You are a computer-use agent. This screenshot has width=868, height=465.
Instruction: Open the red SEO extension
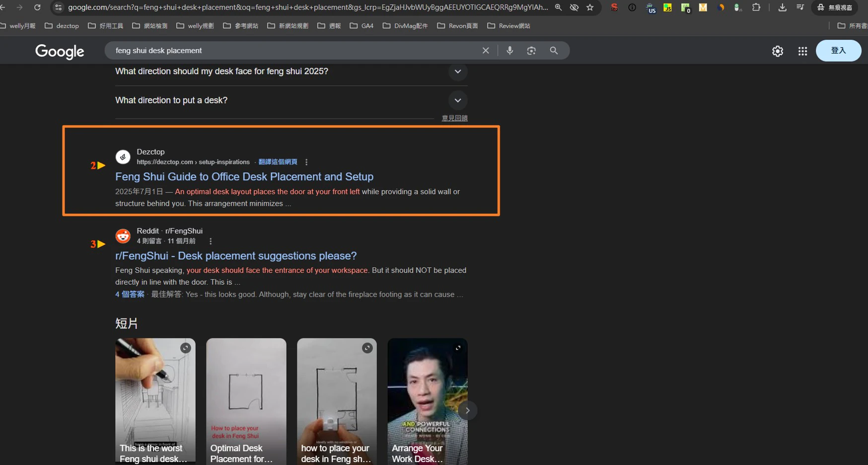pos(614,7)
